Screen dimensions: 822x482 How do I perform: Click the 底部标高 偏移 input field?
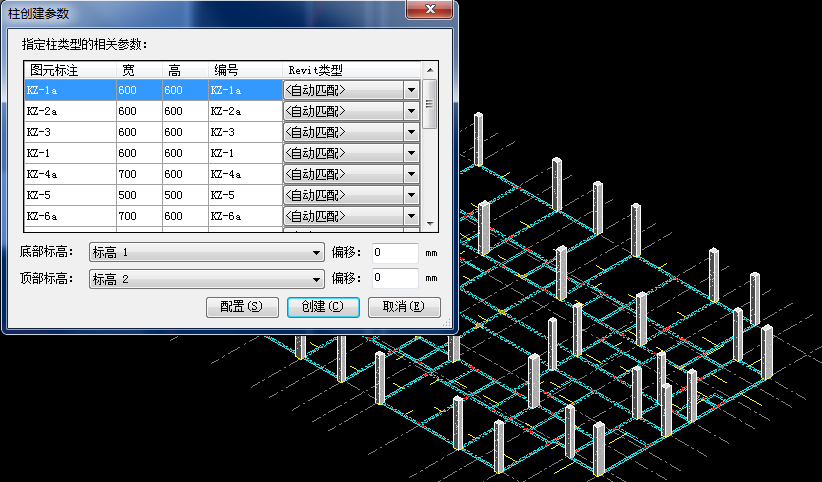click(x=394, y=252)
